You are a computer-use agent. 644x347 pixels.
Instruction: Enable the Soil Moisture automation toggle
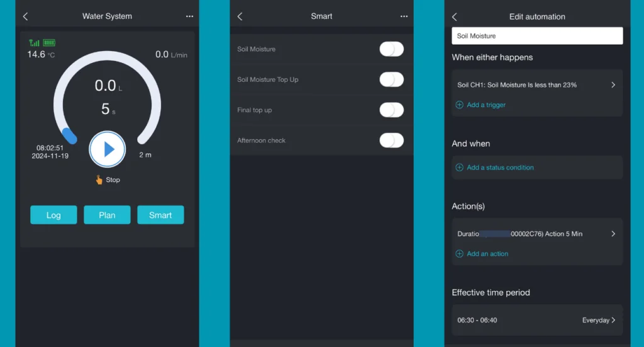(x=391, y=49)
